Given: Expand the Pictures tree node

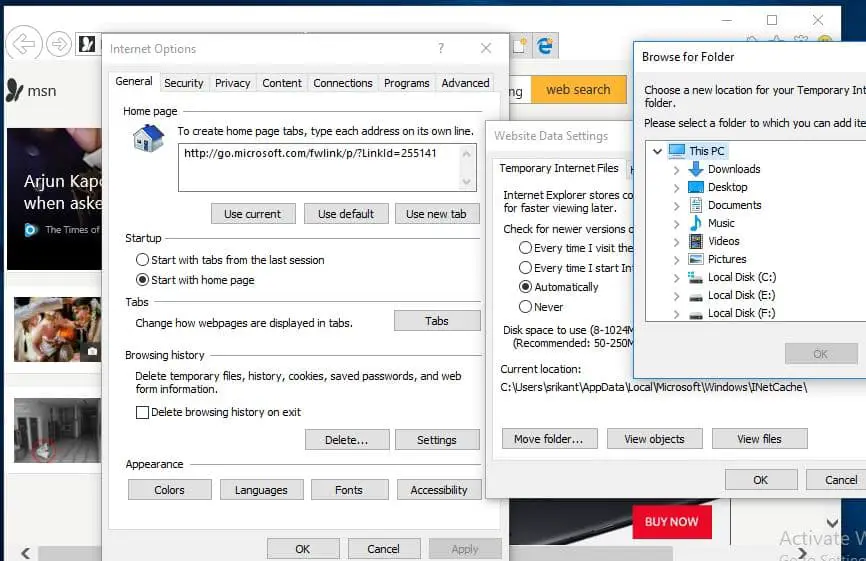Looking at the screenshot, I should (677, 260).
